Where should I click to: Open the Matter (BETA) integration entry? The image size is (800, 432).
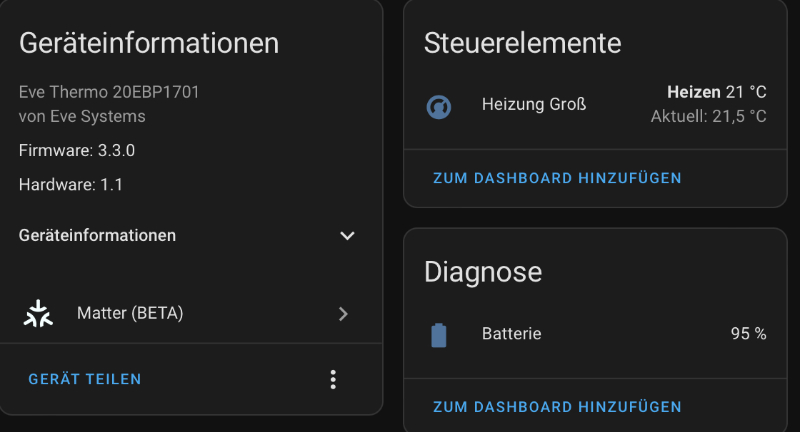pos(130,314)
